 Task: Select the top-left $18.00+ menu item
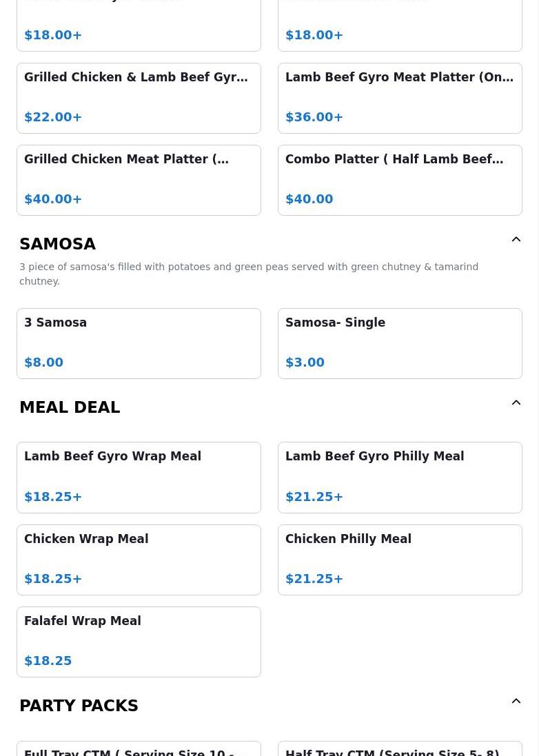[139, 28]
